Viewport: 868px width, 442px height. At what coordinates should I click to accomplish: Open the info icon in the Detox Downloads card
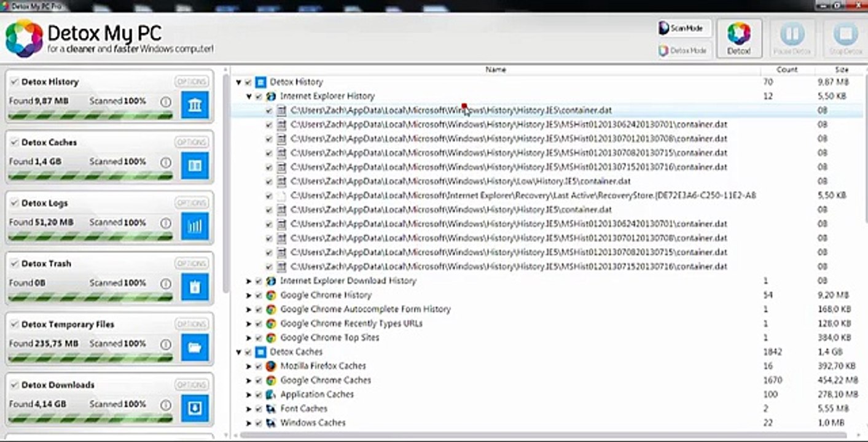(165, 405)
